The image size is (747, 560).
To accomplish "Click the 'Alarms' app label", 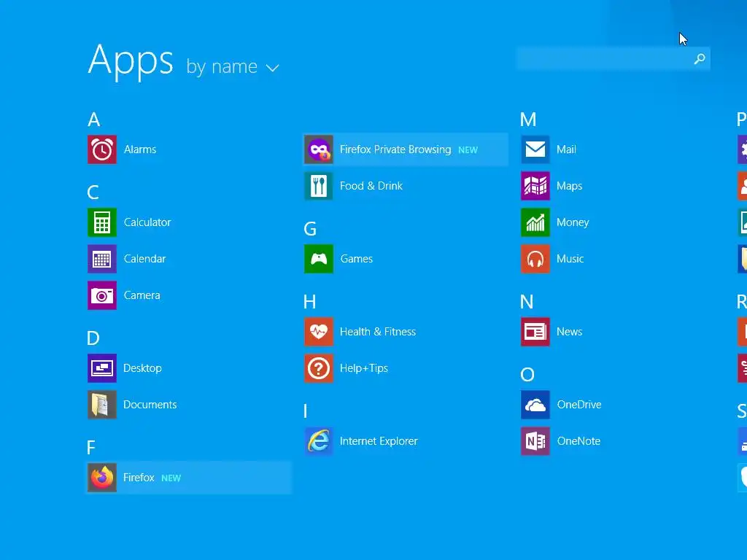I will pos(140,149).
